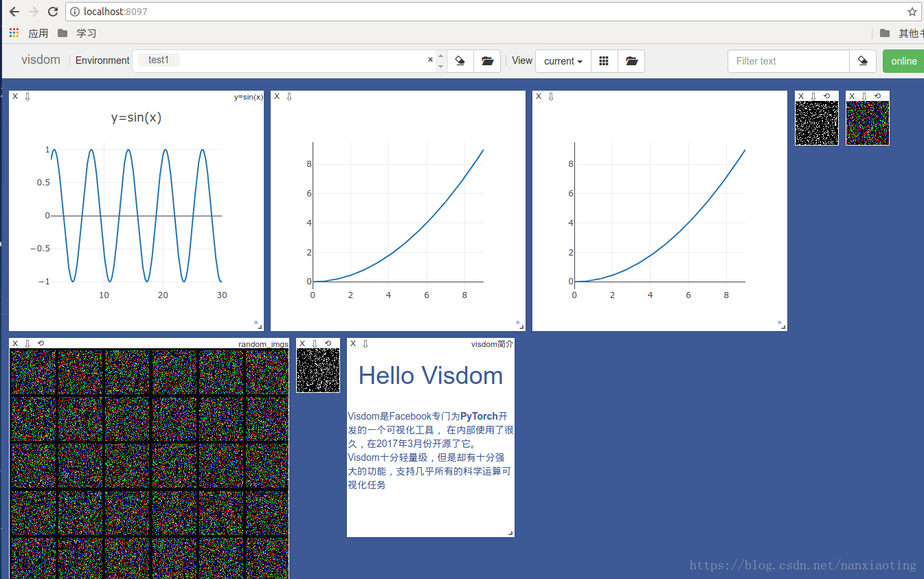
Task: Click the eraser icon to clear the test1 environment
Action: (x=460, y=60)
